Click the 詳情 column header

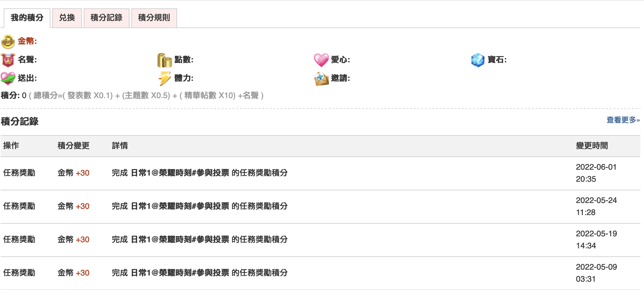tap(120, 146)
